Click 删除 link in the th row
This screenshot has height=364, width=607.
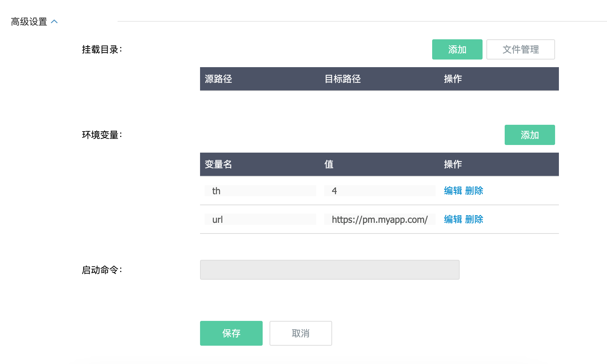coord(474,191)
